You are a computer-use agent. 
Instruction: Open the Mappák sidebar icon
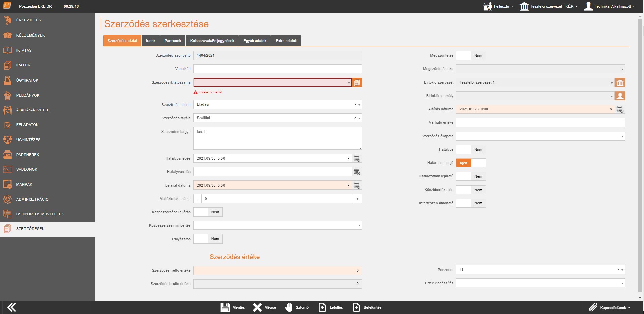[x=7, y=184]
